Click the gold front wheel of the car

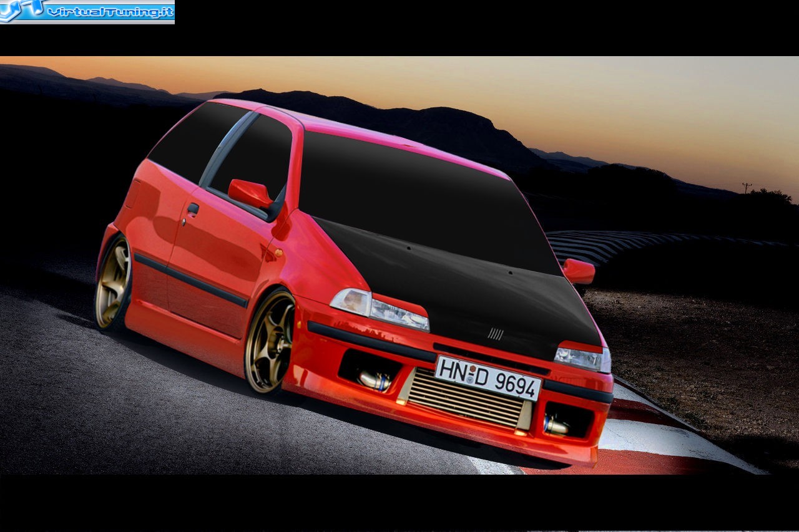270,342
